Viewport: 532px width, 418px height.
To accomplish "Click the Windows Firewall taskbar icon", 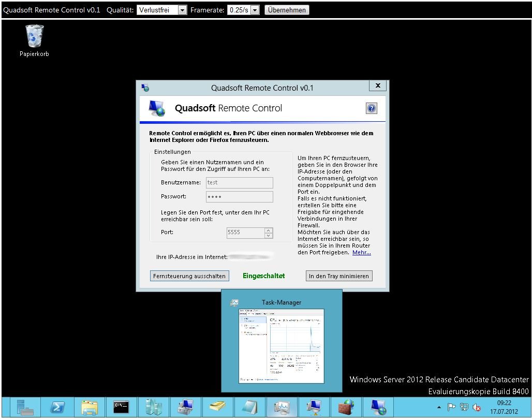I will 345,407.
